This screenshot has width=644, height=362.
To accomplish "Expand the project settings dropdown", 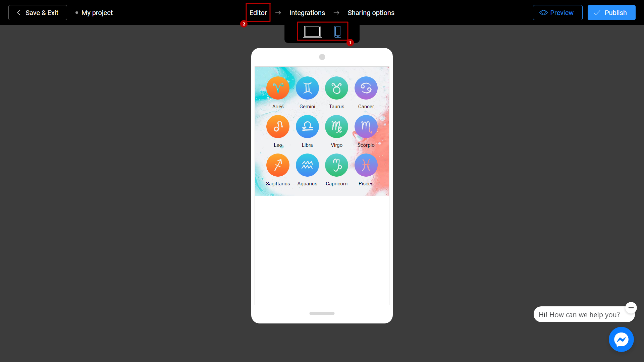I will (97, 13).
